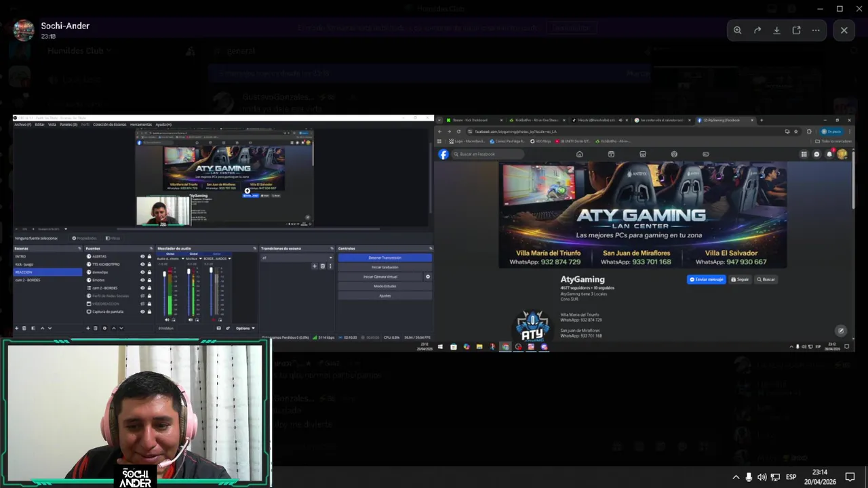Click the Sochi-Ander avatar in viewer header
The width and height of the screenshot is (868, 488).
(x=24, y=30)
